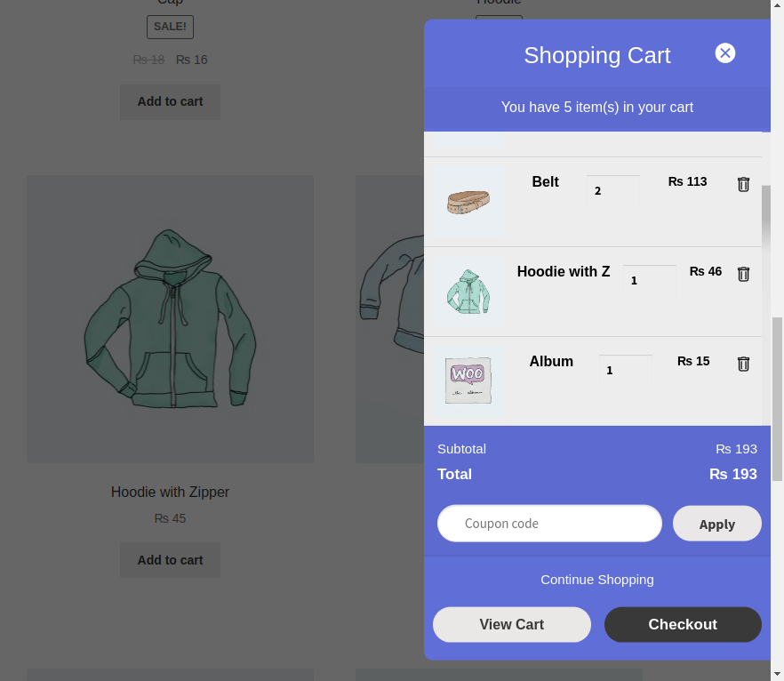This screenshot has height=681, width=784.
Task: Apply the entered coupon code
Action: pyautogui.click(x=716, y=523)
